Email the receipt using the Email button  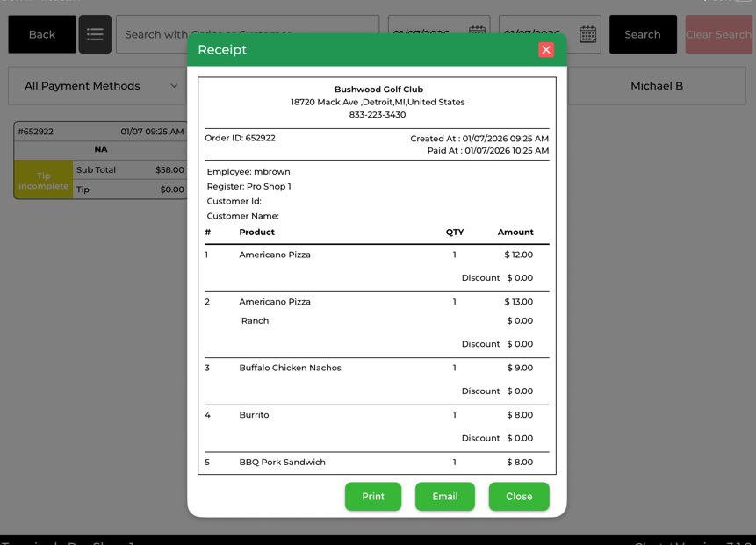click(444, 497)
